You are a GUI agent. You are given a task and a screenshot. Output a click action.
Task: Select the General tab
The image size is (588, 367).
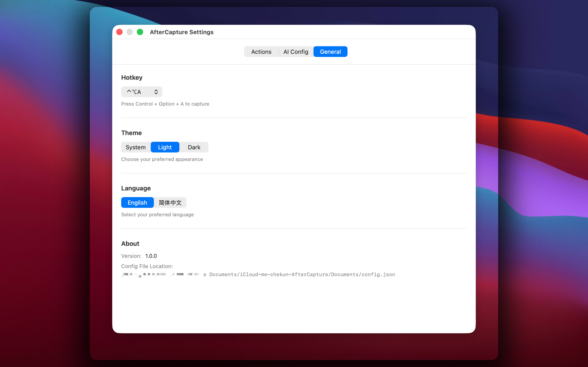click(x=330, y=52)
